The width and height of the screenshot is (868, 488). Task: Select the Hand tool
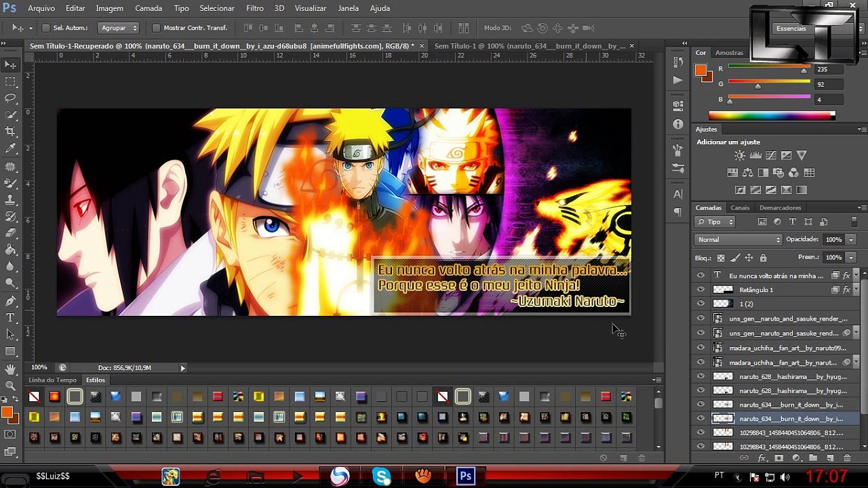tap(11, 369)
